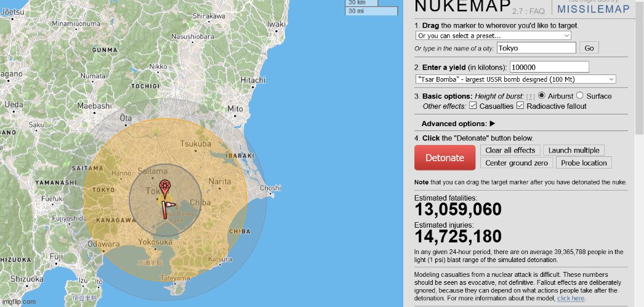This screenshot has height=307, width=644.
Task: Click the Tsukuba label on the map
Action: click(x=196, y=143)
